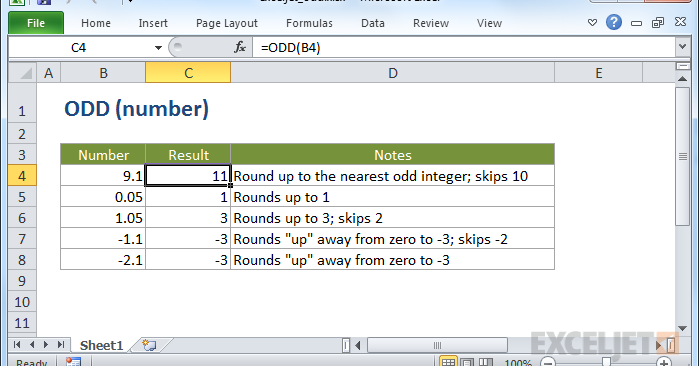
Task: Zoom out using the minus button
Action: pyautogui.click(x=549, y=362)
